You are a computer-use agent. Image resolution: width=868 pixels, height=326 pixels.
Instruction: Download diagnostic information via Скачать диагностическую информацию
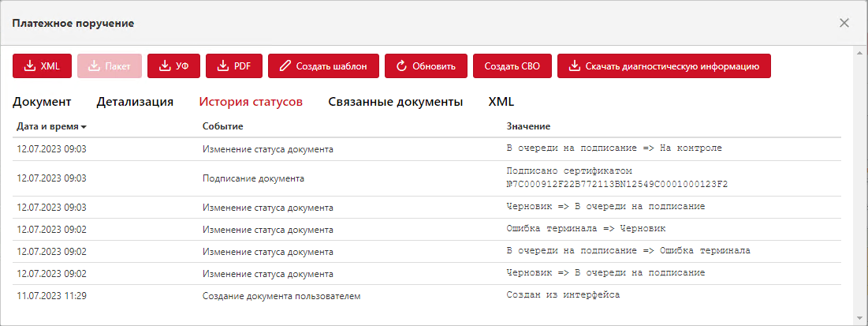[664, 66]
